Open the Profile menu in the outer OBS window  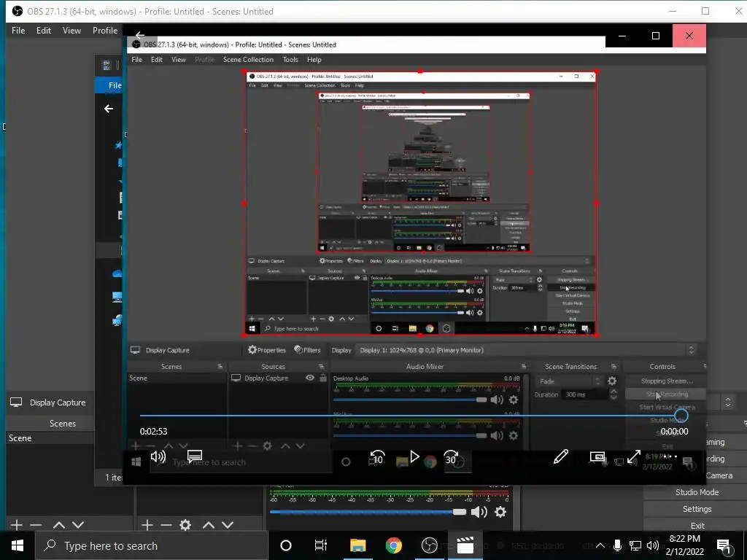coord(105,31)
